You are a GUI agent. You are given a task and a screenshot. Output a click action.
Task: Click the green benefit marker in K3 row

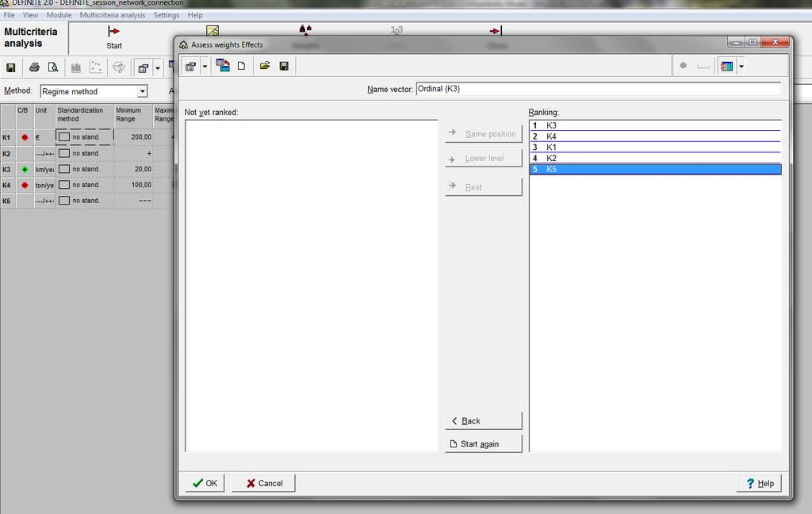(25, 170)
